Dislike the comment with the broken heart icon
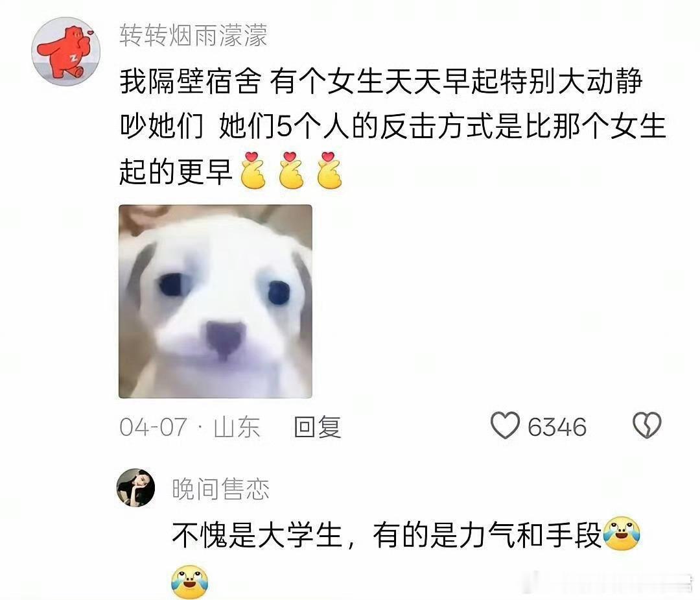This screenshot has width=700, height=600. pos(647,425)
